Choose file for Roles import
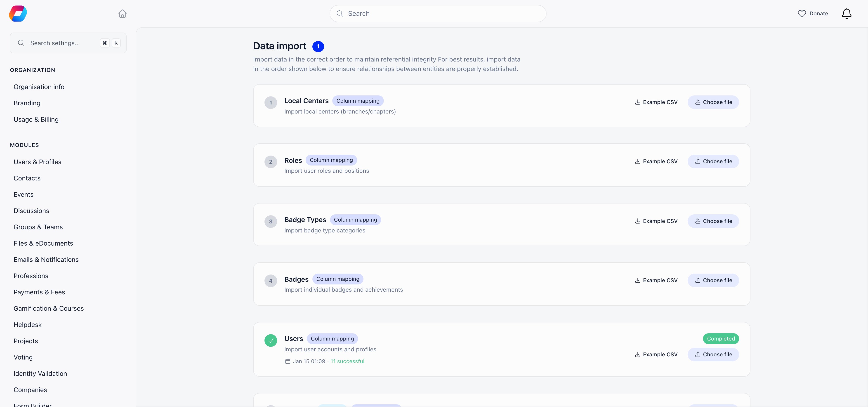This screenshot has width=868, height=407. [713, 161]
